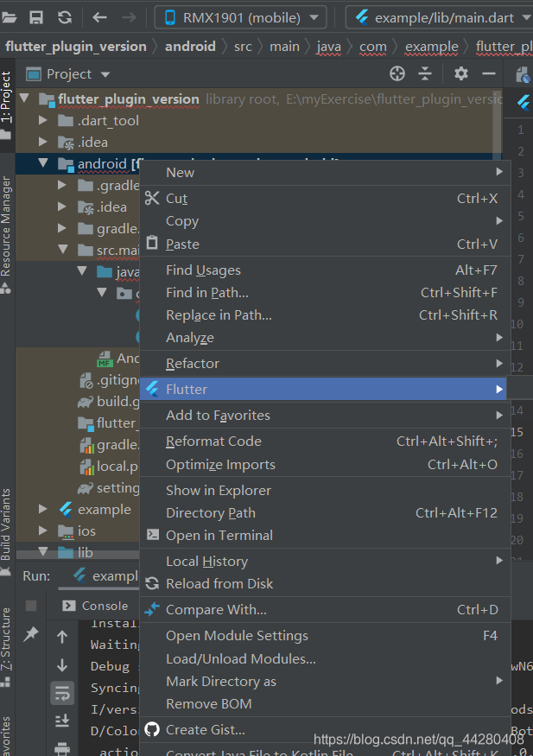
Task: Click the pin tab icon in Run panel
Action: 31,633
